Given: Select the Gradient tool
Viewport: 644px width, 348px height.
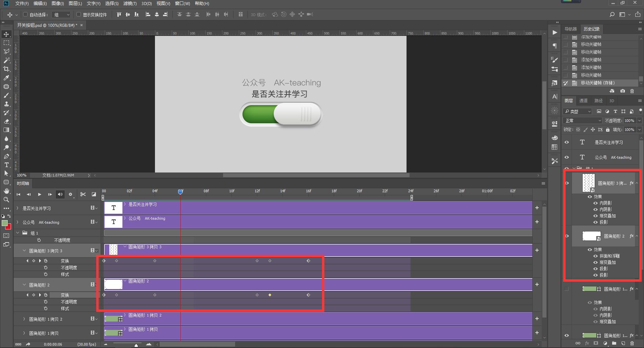Looking at the screenshot, I should (x=6, y=130).
